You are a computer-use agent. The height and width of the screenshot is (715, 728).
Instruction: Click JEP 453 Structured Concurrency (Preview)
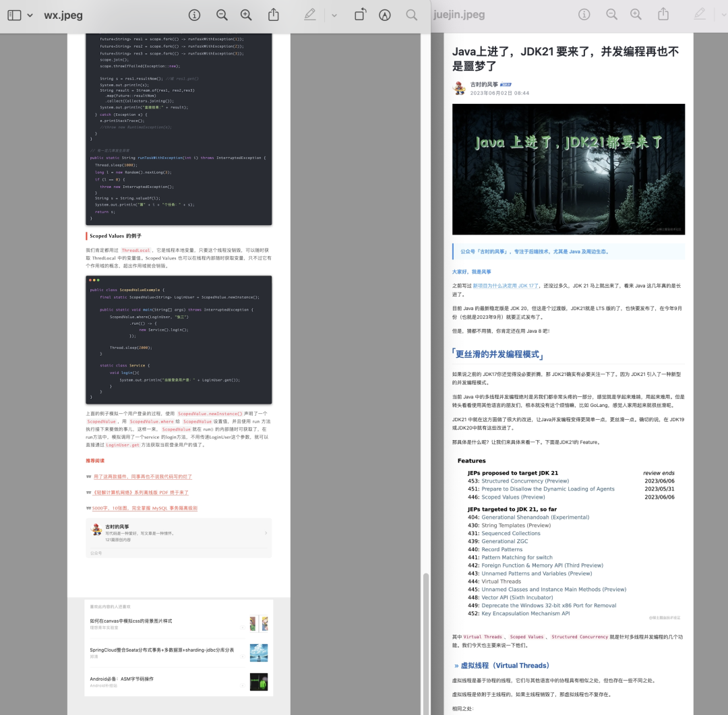524,481
